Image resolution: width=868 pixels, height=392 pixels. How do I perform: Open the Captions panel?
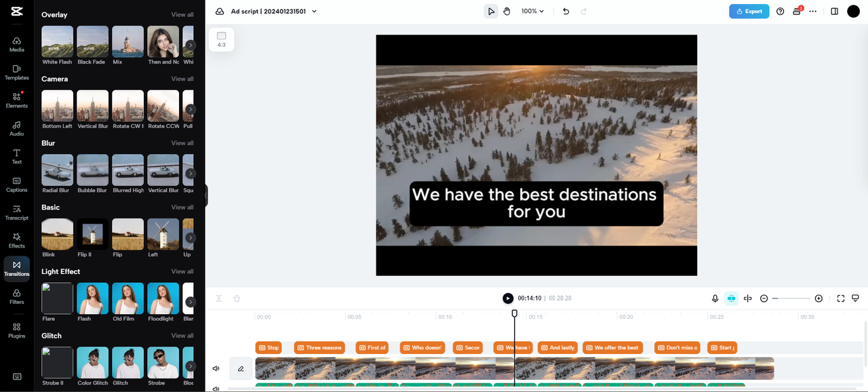click(17, 184)
